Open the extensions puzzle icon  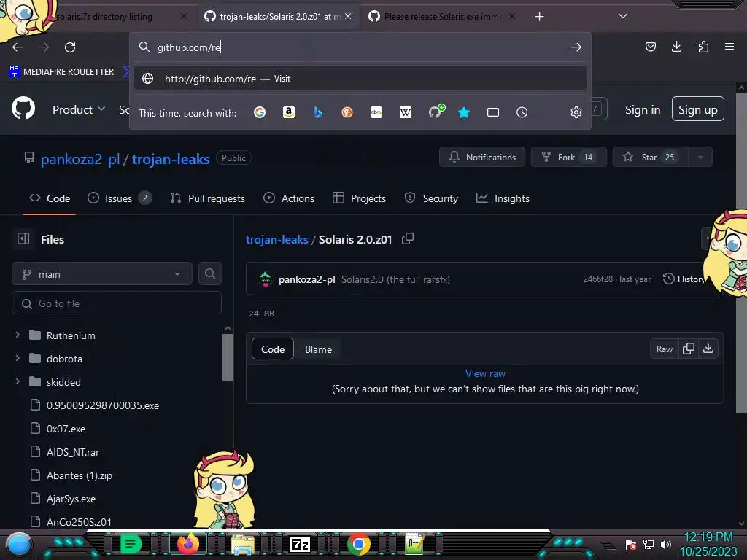pos(703,47)
